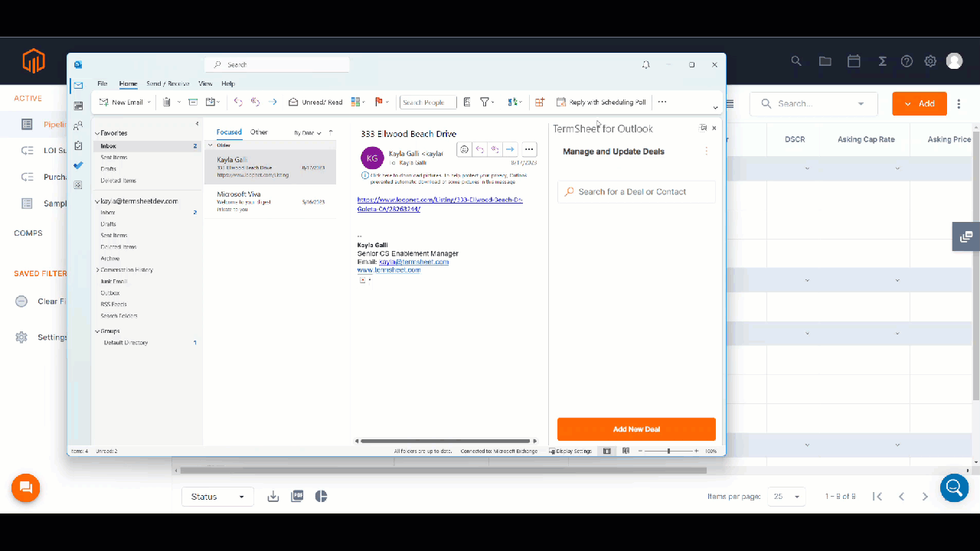Click the Get Add-ins icon in ribbon
The height and width of the screenshot is (551, 980).
540,102
